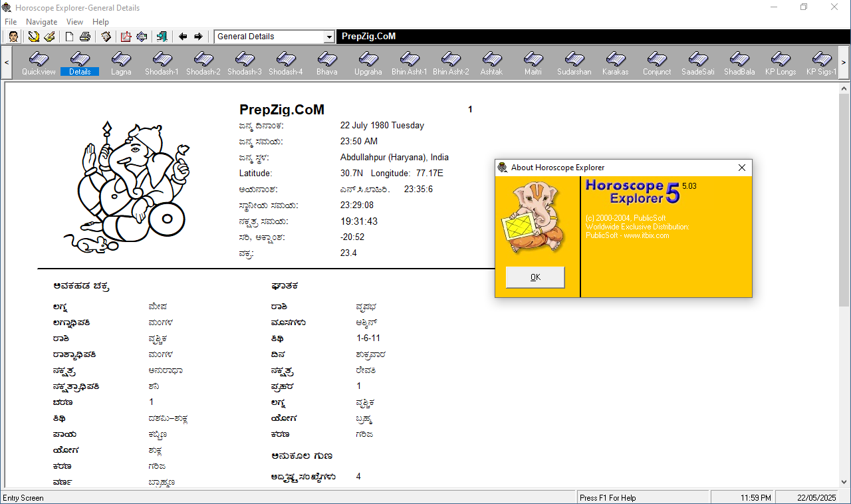
Task: Go to next page with right arrow
Action: click(198, 37)
